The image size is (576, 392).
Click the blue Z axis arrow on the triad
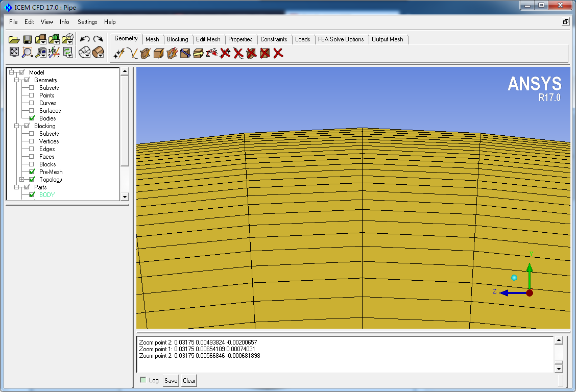point(513,293)
